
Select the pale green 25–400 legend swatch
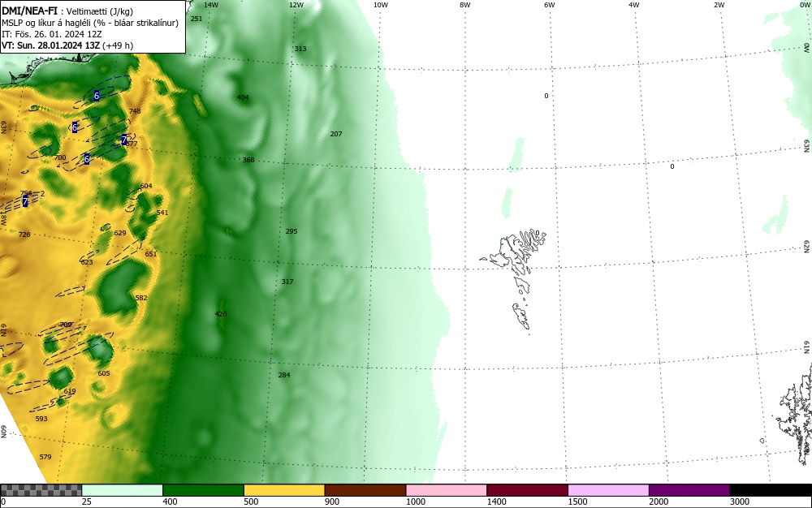click(x=123, y=490)
